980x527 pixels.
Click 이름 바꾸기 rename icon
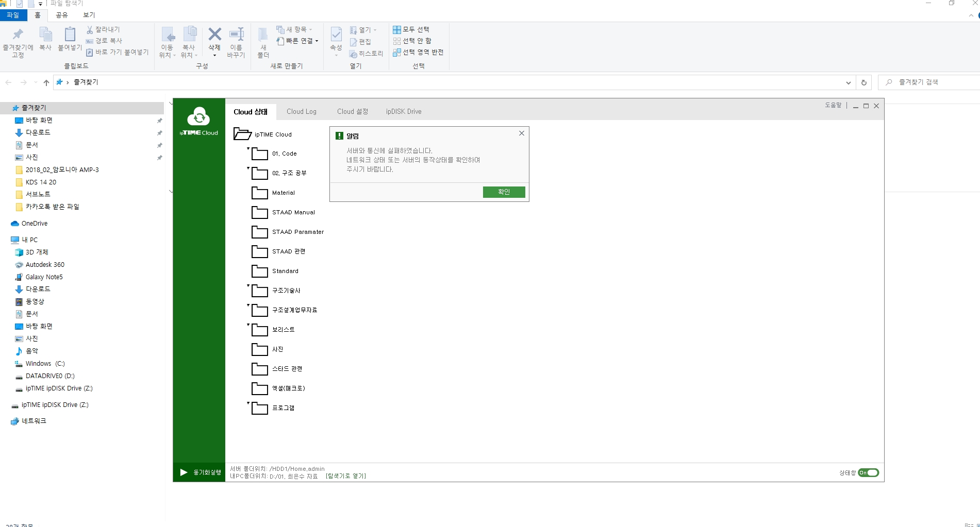[236, 35]
